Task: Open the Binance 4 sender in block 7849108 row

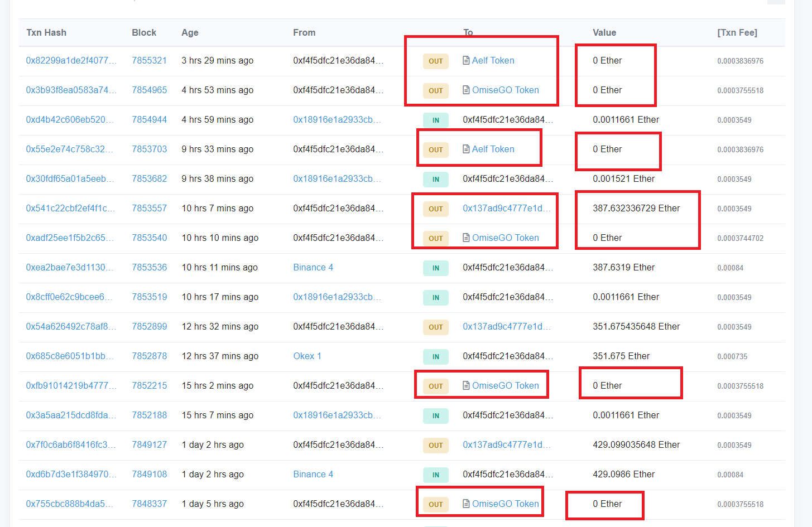Action: (313, 474)
